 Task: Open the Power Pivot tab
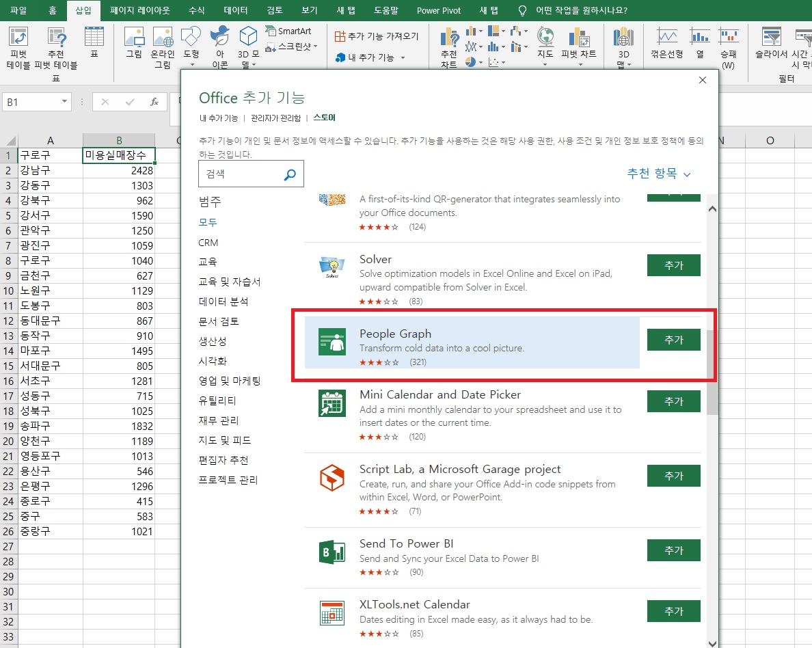tap(439, 10)
